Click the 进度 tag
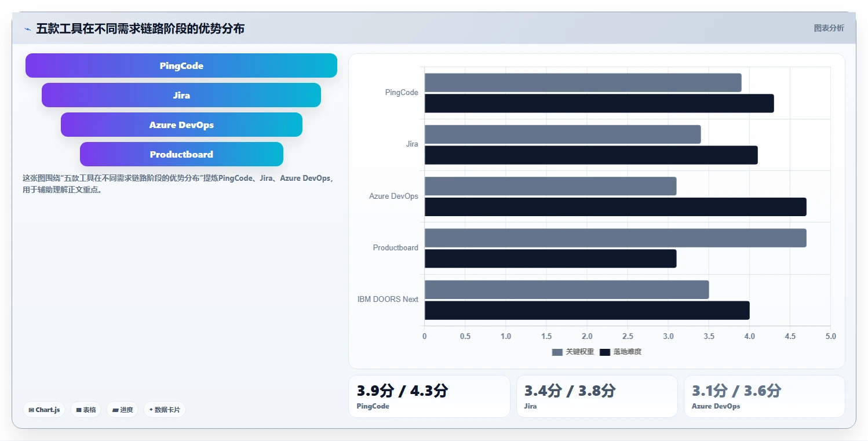 [x=122, y=410]
